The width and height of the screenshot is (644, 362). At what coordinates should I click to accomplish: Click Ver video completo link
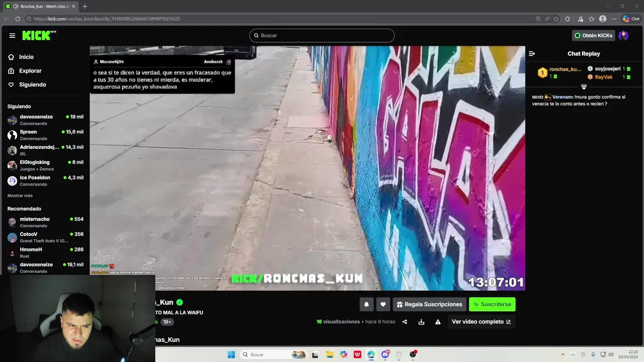[481, 322]
